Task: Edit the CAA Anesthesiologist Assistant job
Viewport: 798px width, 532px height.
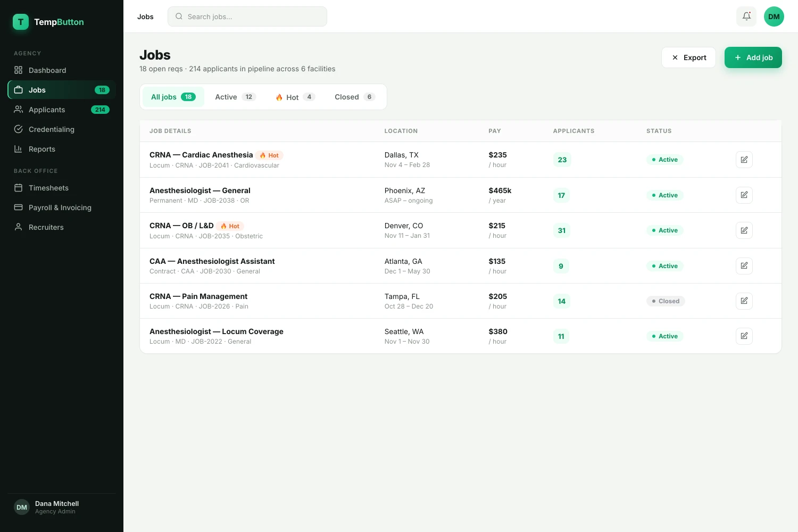Action: coord(744,265)
